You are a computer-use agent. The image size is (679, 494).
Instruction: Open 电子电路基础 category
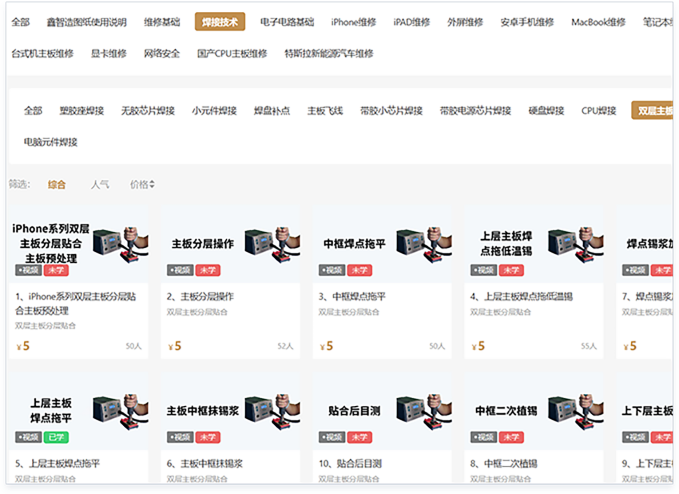[287, 22]
